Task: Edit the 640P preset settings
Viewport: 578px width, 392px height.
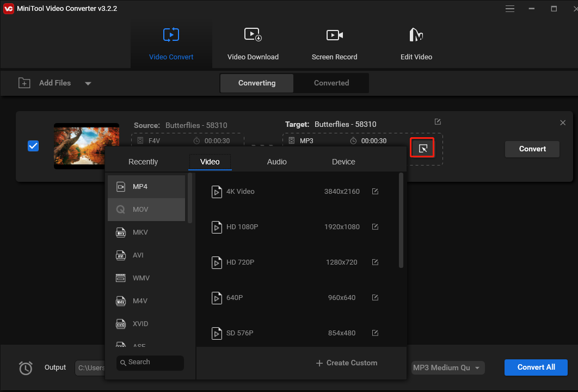Action: point(375,298)
